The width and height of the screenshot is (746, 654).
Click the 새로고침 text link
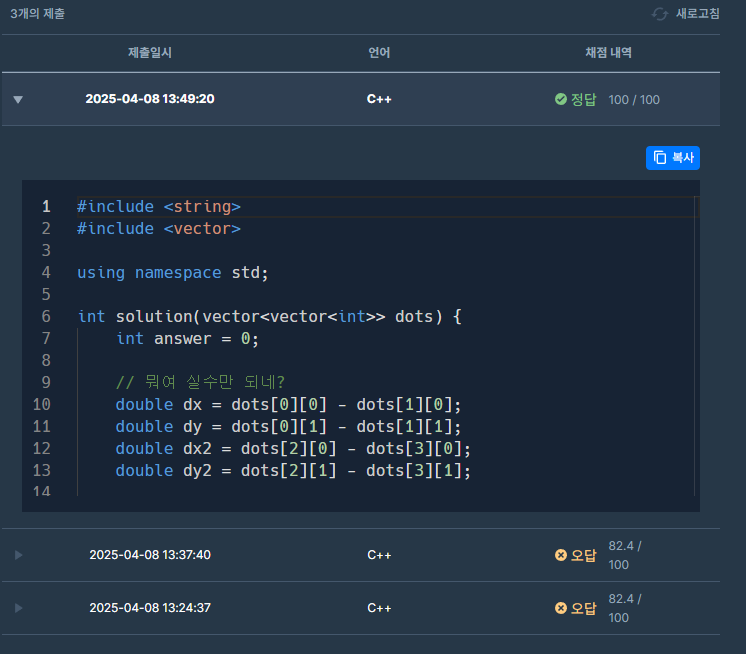click(x=697, y=14)
